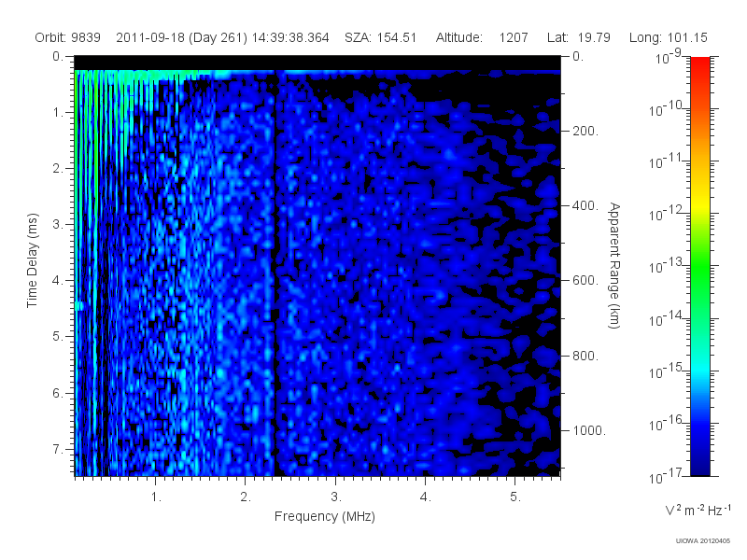Click the colorbar label '10^-9'
This screenshot has height=560, width=747.
669,57
